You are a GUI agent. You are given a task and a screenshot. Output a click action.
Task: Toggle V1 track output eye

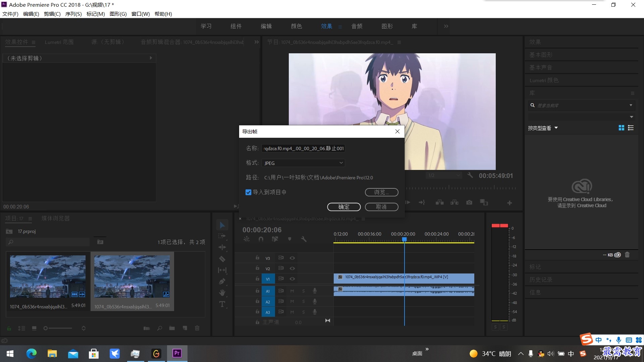pyautogui.click(x=292, y=279)
